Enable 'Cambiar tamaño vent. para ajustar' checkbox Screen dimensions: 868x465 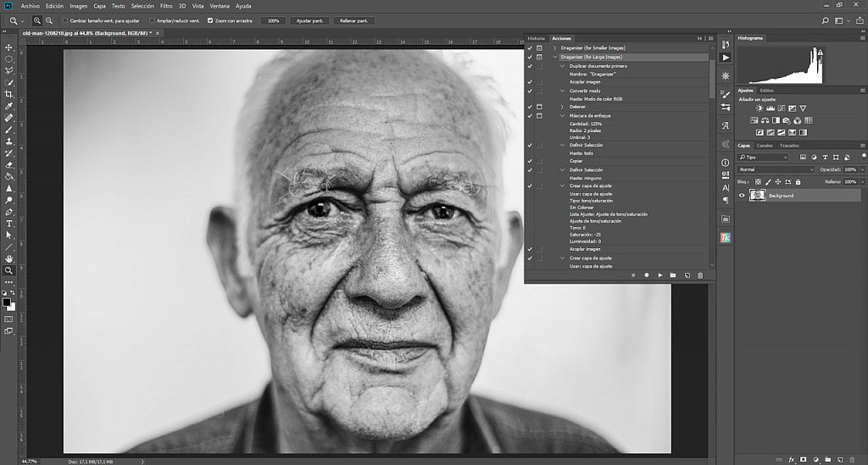tap(65, 19)
